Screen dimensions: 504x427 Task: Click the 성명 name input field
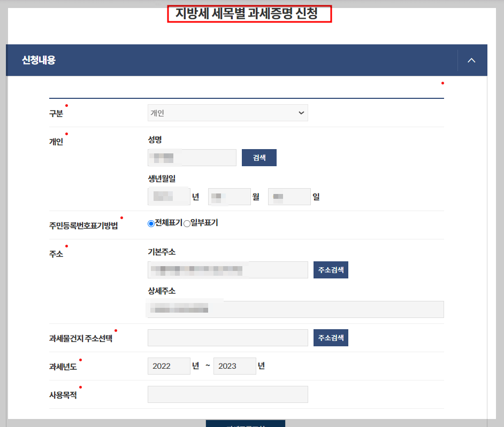click(x=192, y=157)
